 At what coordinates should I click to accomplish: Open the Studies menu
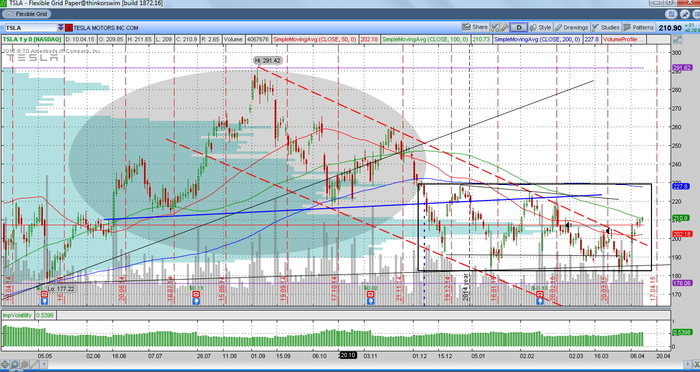pyautogui.click(x=606, y=28)
